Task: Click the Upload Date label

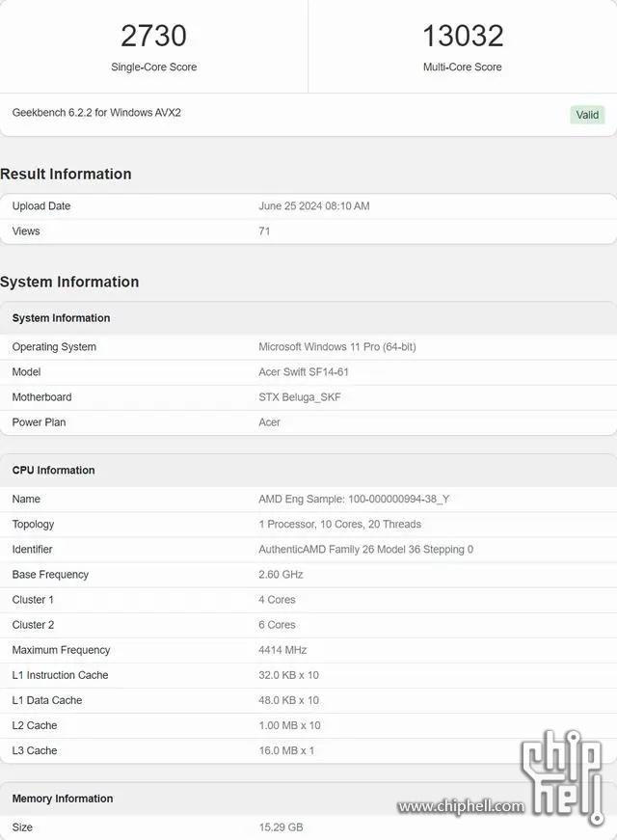Action: pyautogui.click(x=41, y=206)
